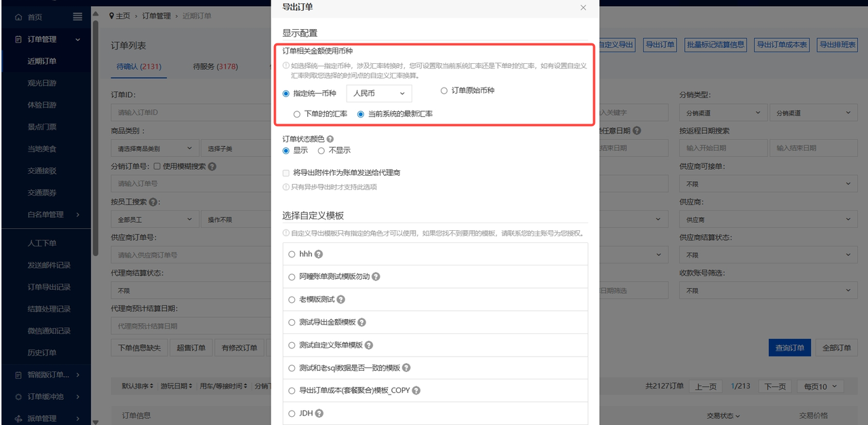Click help icon next to 按员工搜索
Image resolution: width=868 pixels, height=425 pixels.
(x=153, y=202)
